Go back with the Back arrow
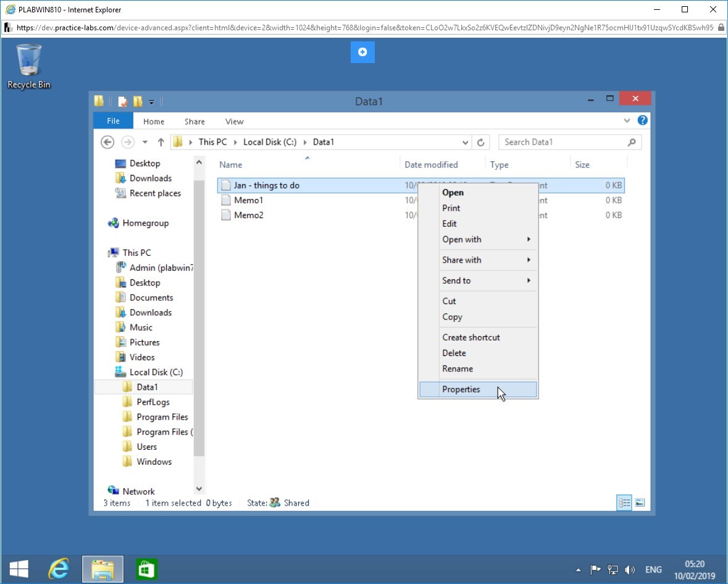This screenshot has height=584, width=728. pos(107,142)
